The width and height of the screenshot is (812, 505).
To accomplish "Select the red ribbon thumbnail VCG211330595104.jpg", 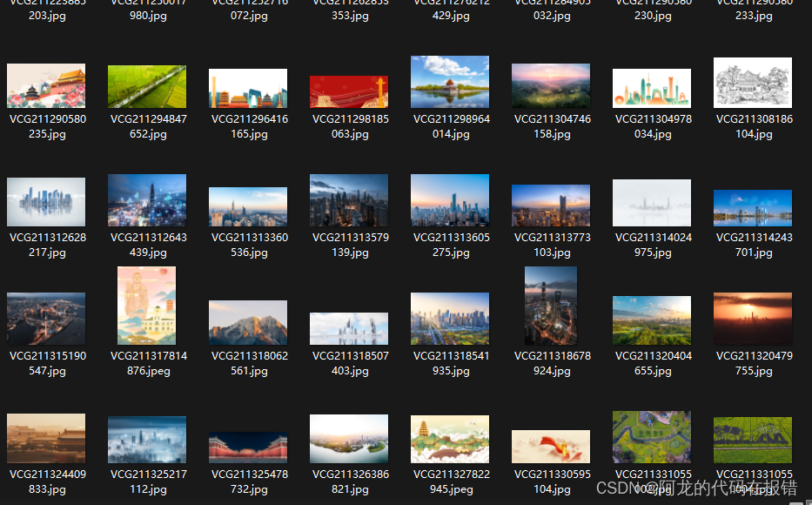I will 551,447.
